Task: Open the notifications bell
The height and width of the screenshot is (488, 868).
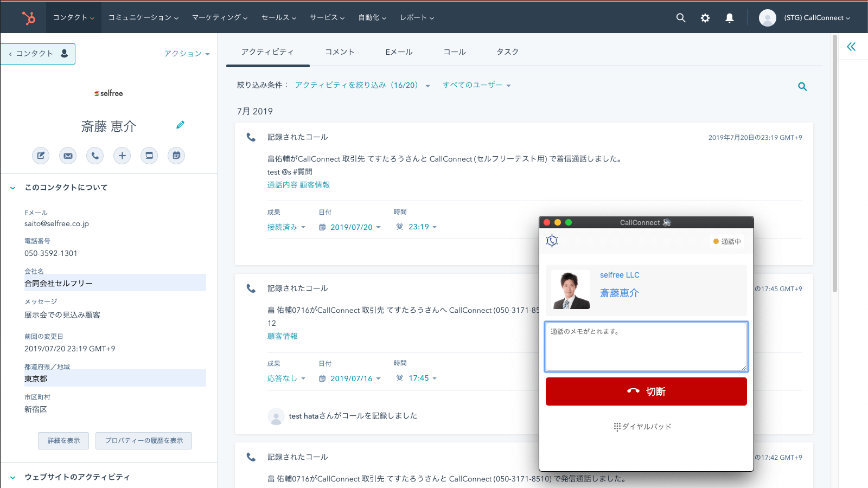Action: click(730, 18)
